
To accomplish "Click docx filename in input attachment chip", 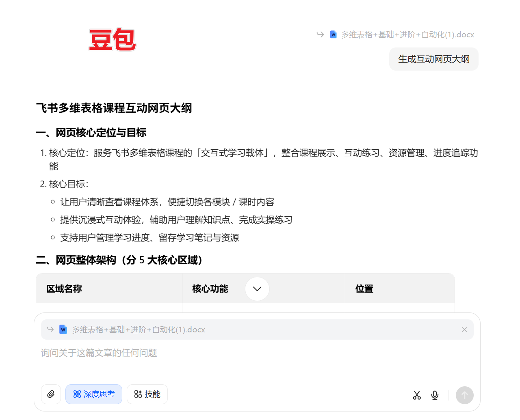I will click(139, 330).
